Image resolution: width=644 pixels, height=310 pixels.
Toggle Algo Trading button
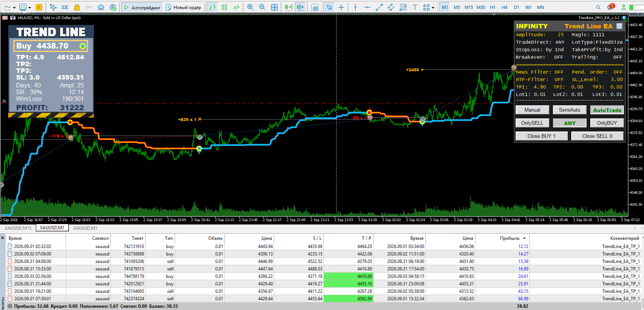(x=142, y=7)
